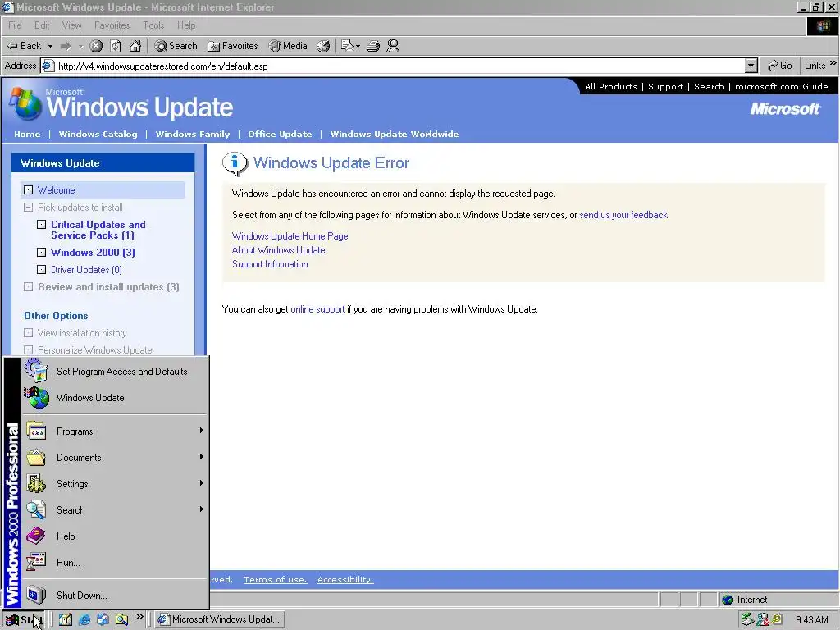Open the address bar dropdown arrow

(x=751, y=66)
